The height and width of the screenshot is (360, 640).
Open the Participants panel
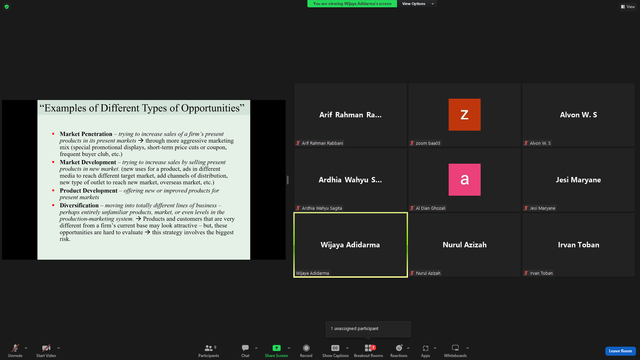[209, 350]
